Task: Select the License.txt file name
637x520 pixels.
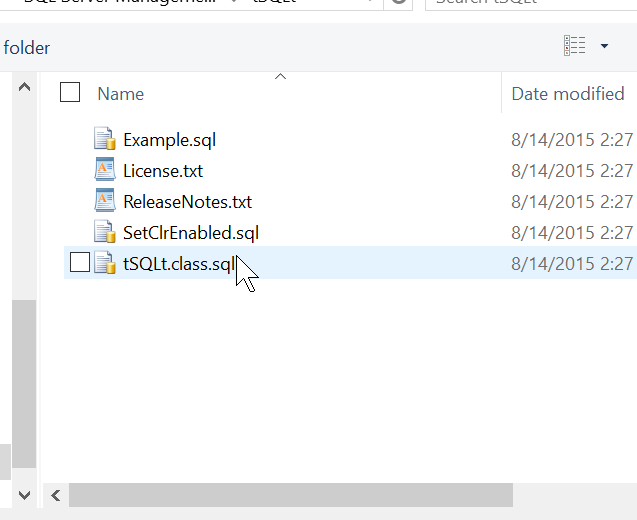Action: 163,171
